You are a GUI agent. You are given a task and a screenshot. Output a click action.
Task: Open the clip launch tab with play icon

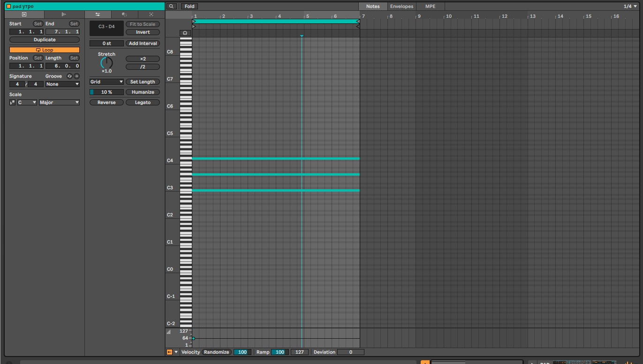point(24,15)
